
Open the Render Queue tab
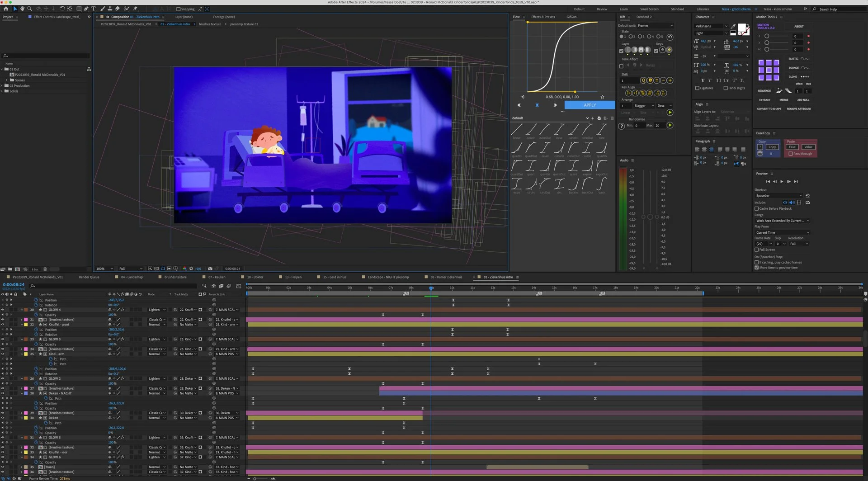tap(89, 277)
